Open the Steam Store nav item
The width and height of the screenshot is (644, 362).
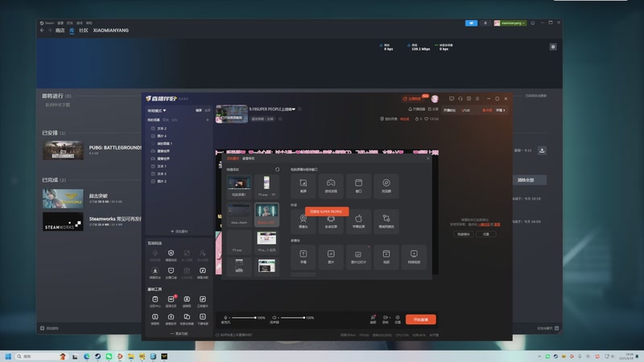pyautogui.click(x=60, y=31)
